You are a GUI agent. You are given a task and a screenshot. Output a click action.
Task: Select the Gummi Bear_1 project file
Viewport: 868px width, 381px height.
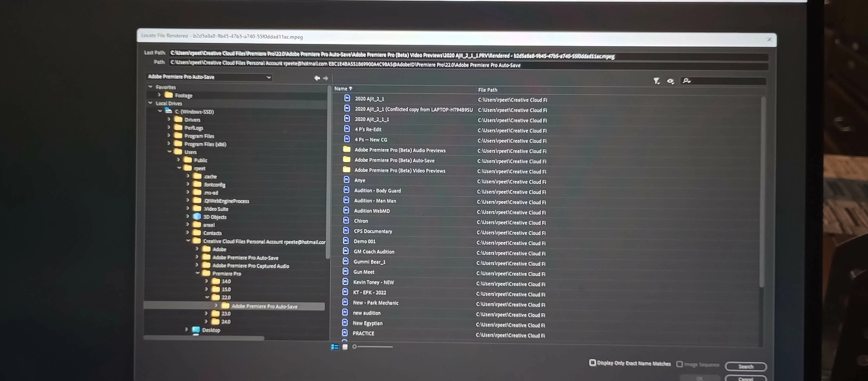click(369, 262)
